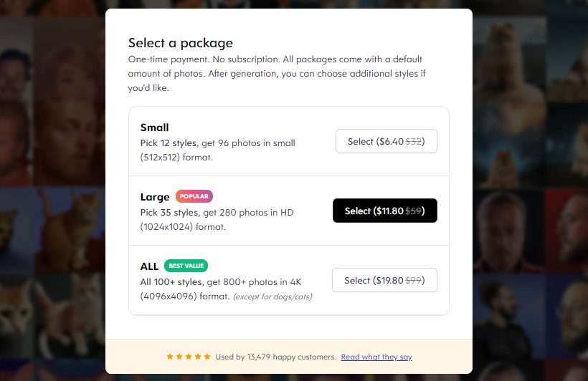Viewport: 588px width, 381px height.
Task: Click the BEST VALUE badge next to ALL
Action: pos(186,266)
